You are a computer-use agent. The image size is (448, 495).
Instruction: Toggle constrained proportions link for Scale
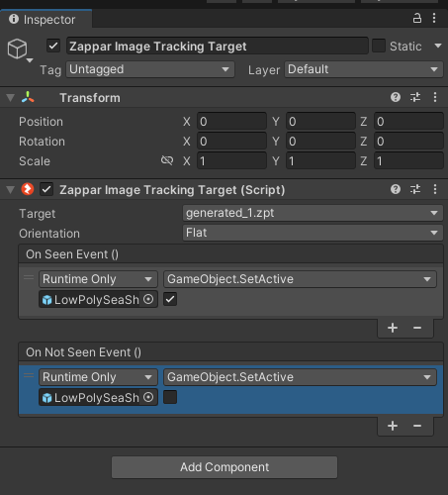(x=167, y=160)
